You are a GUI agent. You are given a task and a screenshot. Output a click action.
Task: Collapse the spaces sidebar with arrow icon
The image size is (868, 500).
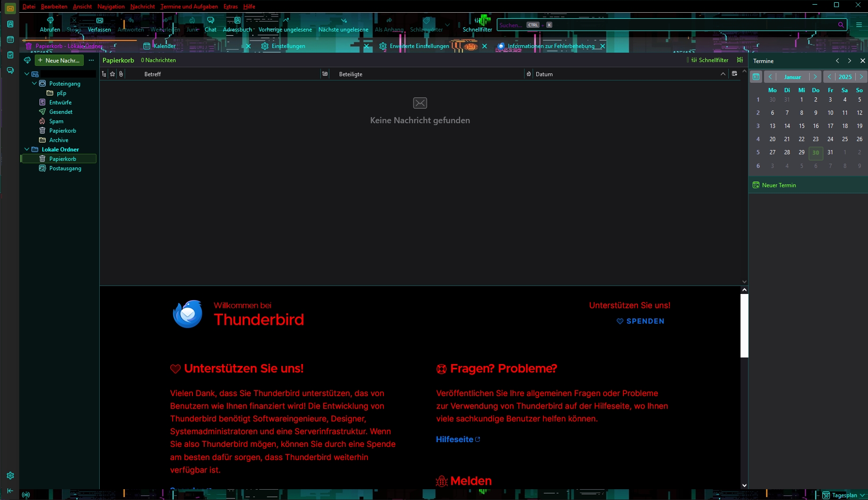click(10, 491)
